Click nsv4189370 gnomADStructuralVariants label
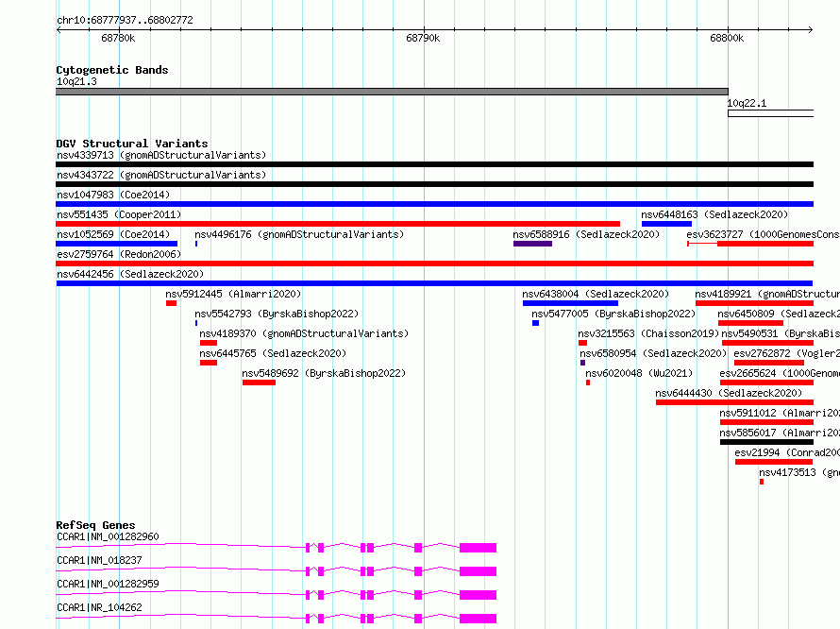The width and height of the screenshot is (840, 629). [304, 333]
